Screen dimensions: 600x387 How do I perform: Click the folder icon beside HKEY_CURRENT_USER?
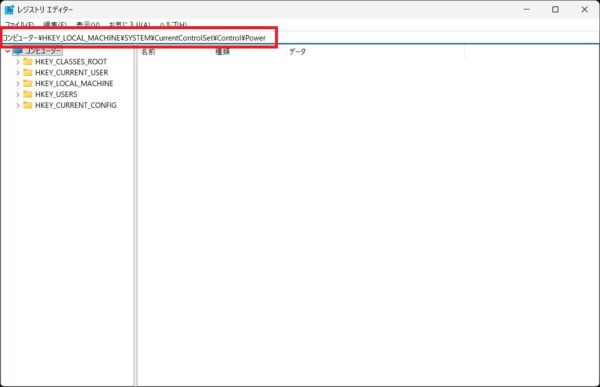28,72
